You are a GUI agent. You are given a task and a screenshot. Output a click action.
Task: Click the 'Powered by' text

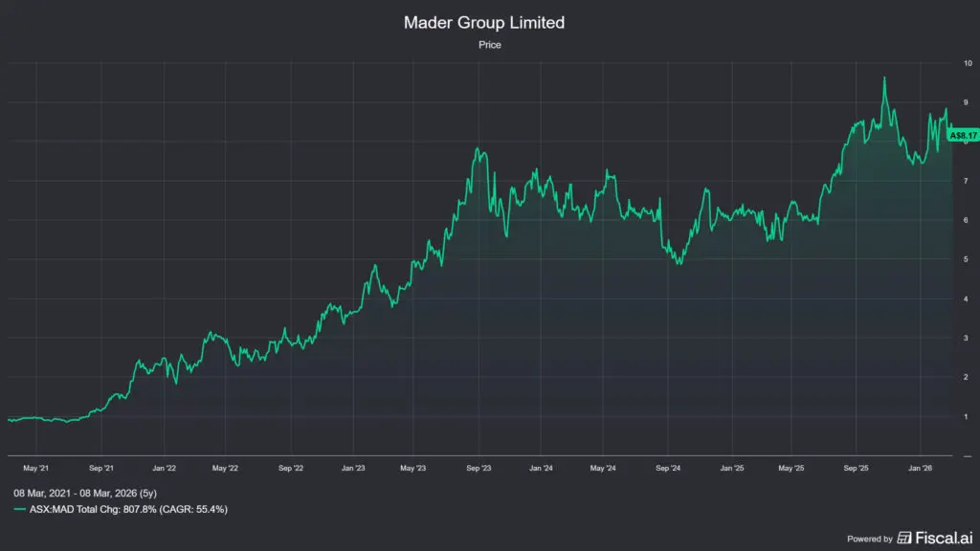point(871,538)
